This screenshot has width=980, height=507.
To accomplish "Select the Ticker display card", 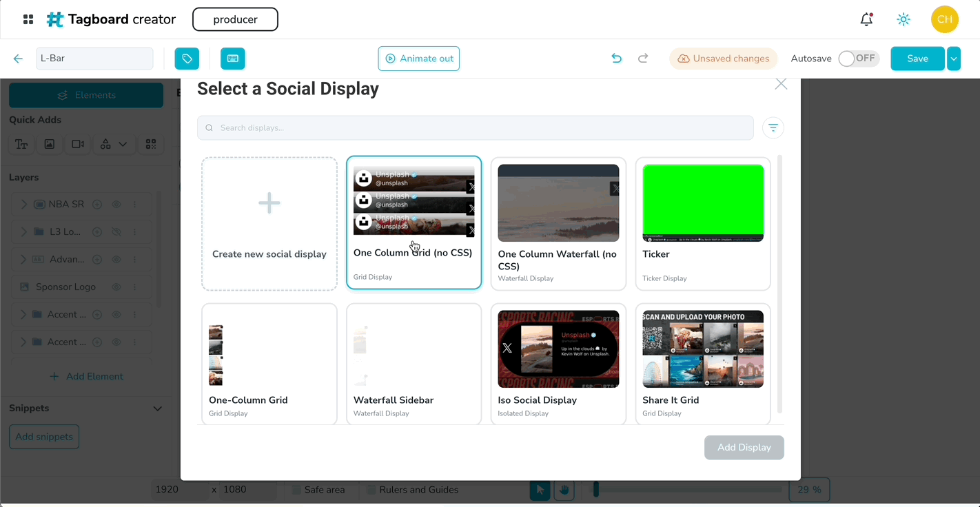I will coord(703,224).
